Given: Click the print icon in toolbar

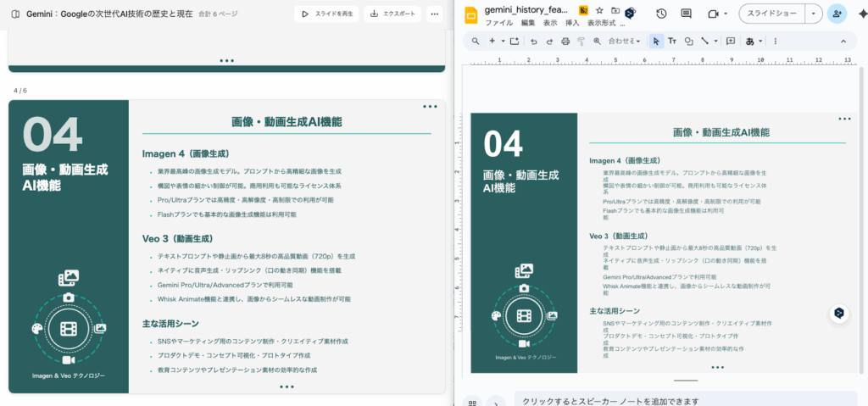Looking at the screenshot, I should [565, 41].
